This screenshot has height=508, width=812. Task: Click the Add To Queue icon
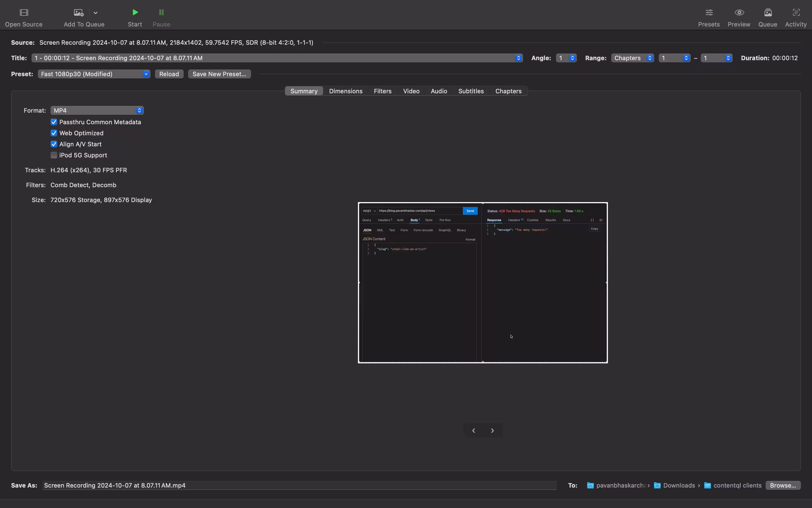tap(79, 13)
